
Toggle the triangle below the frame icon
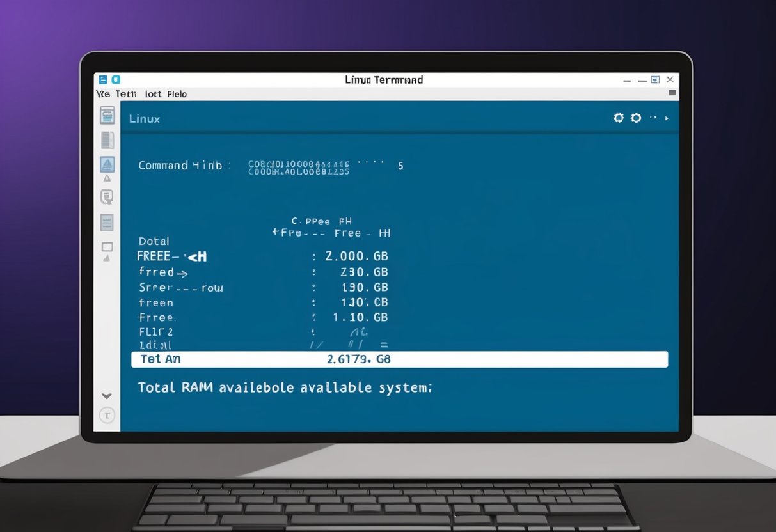[107, 258]
